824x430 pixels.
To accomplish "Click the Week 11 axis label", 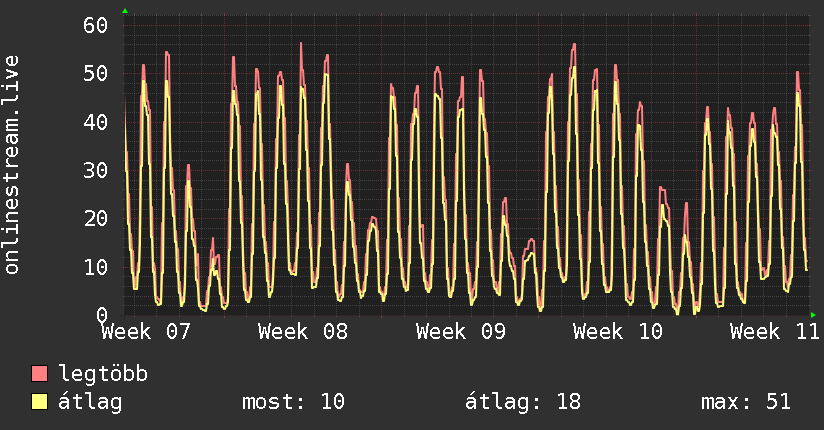I will pos(775,332).
